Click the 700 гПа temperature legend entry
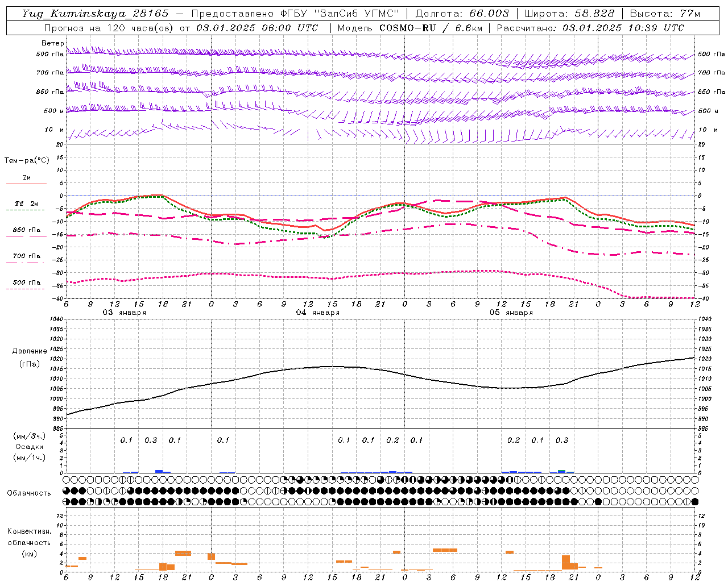This screenshot has height=582, width=728. point(26,256)
